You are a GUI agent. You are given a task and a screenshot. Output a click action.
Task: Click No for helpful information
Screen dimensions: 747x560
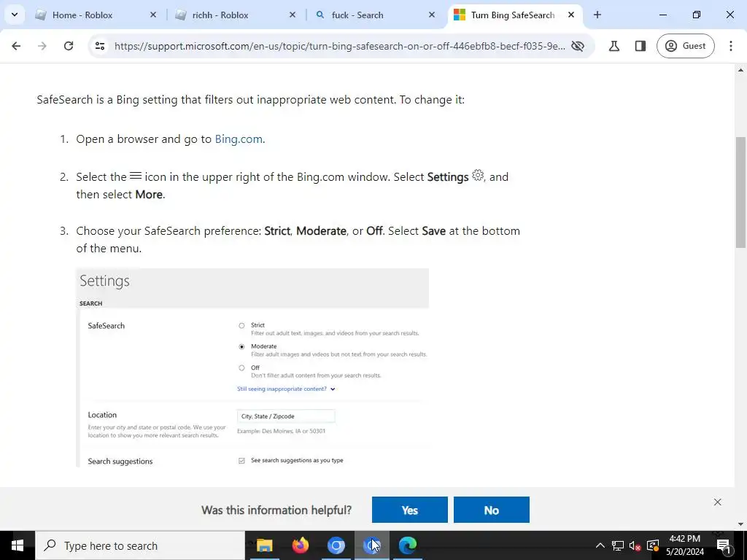coord(491,510)
